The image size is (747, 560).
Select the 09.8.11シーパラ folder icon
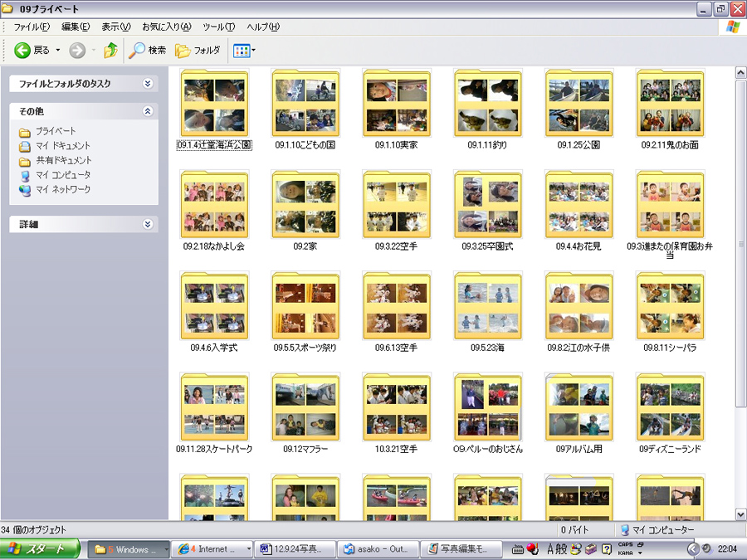[x=671, y=307]
